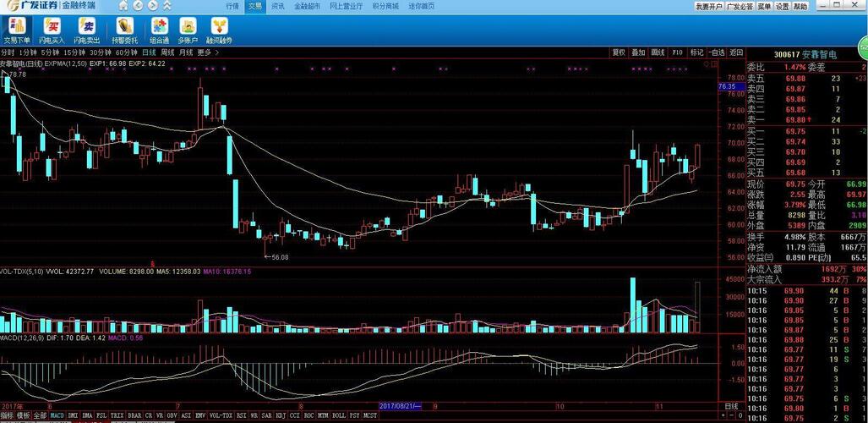Open the 金融超市 tab
This screenshot has width=868, height=423.
point(307,6)
